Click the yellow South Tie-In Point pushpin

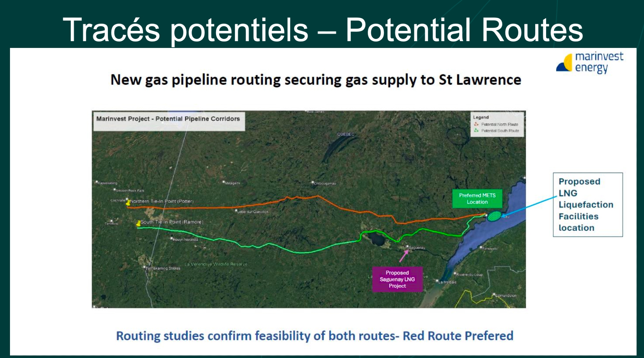click(138, 223)
